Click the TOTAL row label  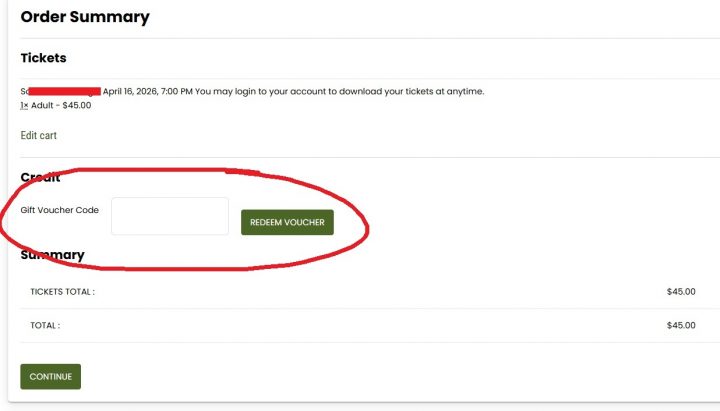click(45, 325)
